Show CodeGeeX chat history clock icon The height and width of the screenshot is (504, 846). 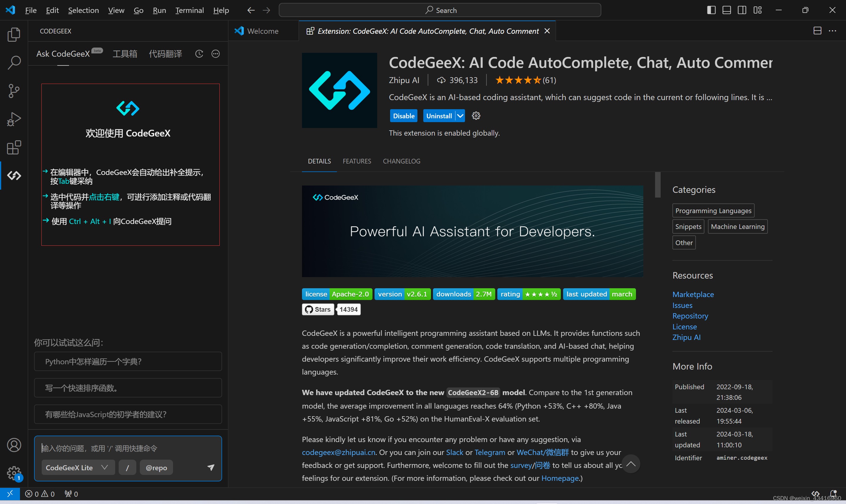click(x=199, y=54)
